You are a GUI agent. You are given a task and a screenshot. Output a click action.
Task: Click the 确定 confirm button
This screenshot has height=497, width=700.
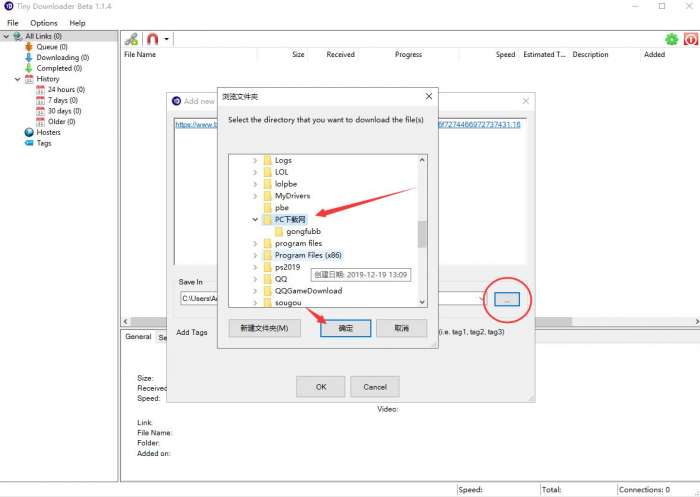[x=346, y=328]
